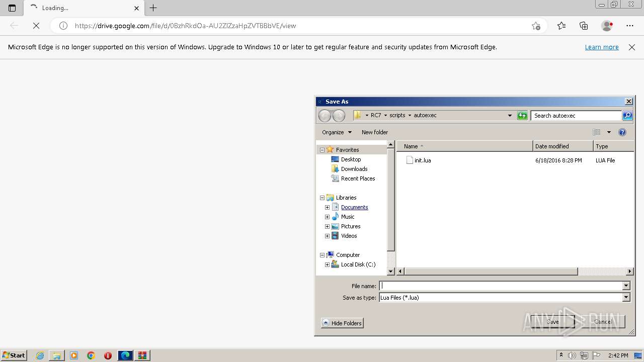Screen dimensions: 644x362
Task: Open Edge Settings and more menu
Action: [x=630, y=26]
